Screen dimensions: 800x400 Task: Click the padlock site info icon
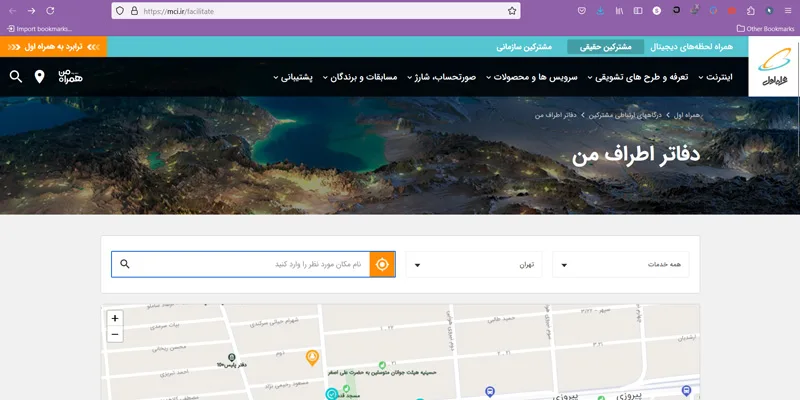click(x=134, y=11)
